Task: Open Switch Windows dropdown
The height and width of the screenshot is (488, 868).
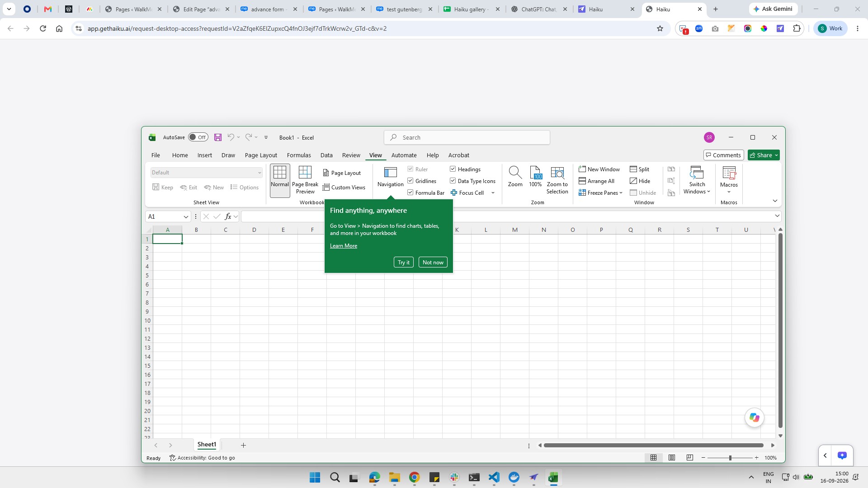Action: [697, 180]
